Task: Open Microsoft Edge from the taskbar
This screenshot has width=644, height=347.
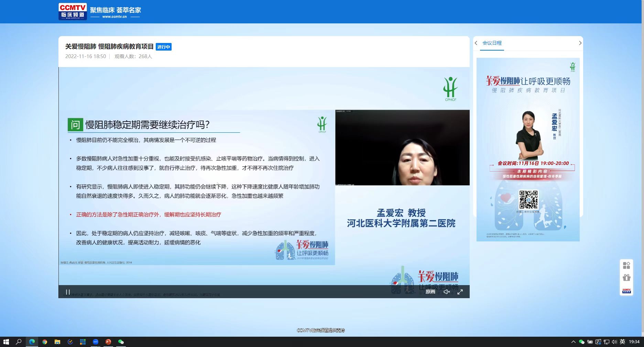Action: point(32,342)
